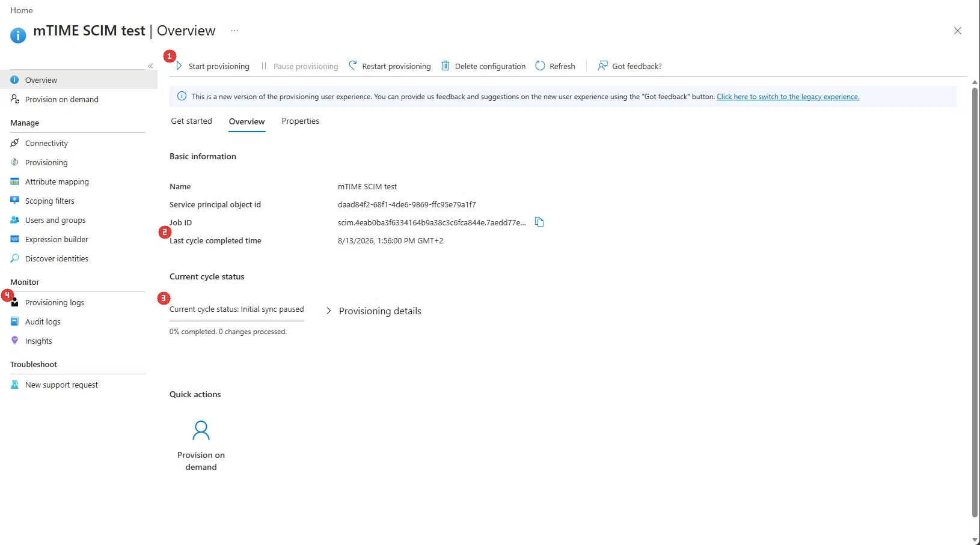
Task: Click the scrollbar down arrow
Action: tap(975, 540)
